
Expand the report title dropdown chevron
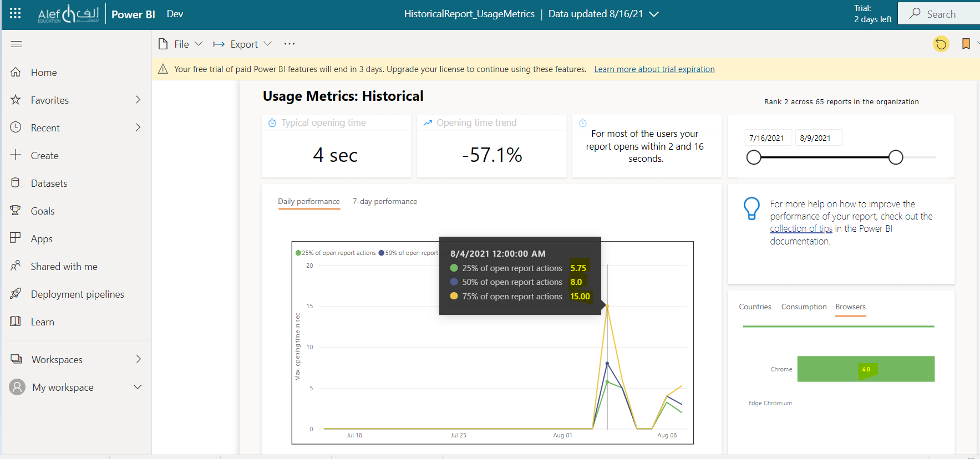[x=654, y=14]
